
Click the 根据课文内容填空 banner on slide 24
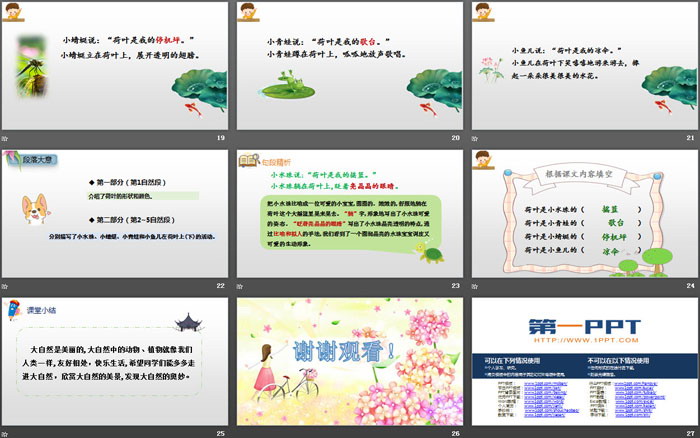[x=579, y=174]
